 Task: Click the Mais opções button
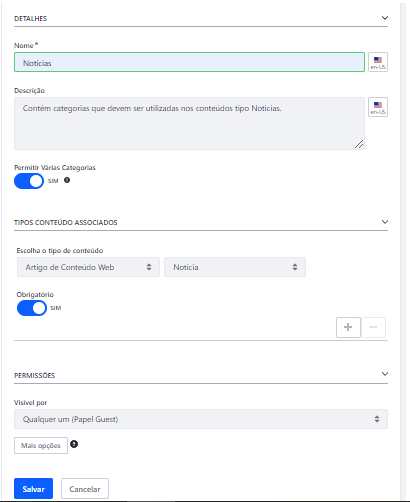click(41, 445)
